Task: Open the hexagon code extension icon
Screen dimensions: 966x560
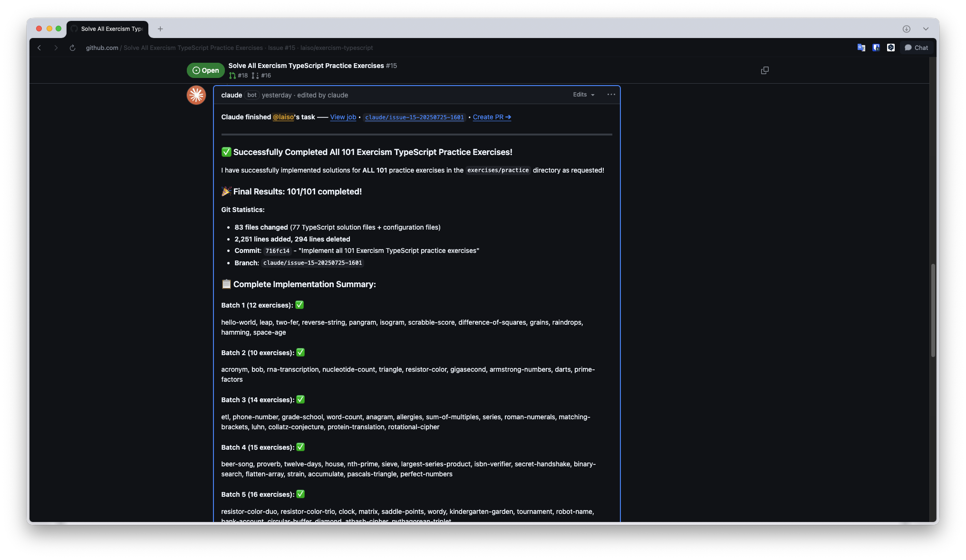Action: coord(891,48)
